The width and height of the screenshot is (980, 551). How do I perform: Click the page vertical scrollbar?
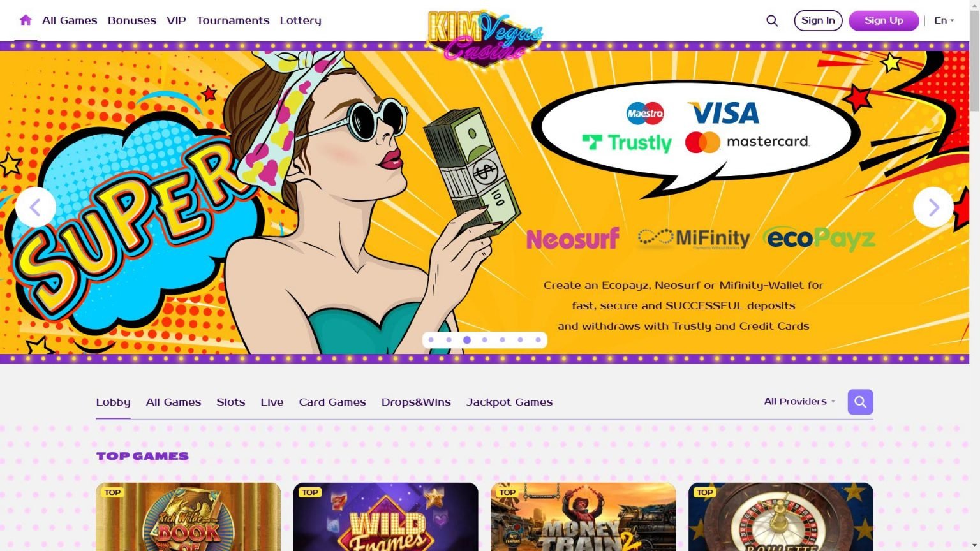pyautogui.click(x=974, y=275)
